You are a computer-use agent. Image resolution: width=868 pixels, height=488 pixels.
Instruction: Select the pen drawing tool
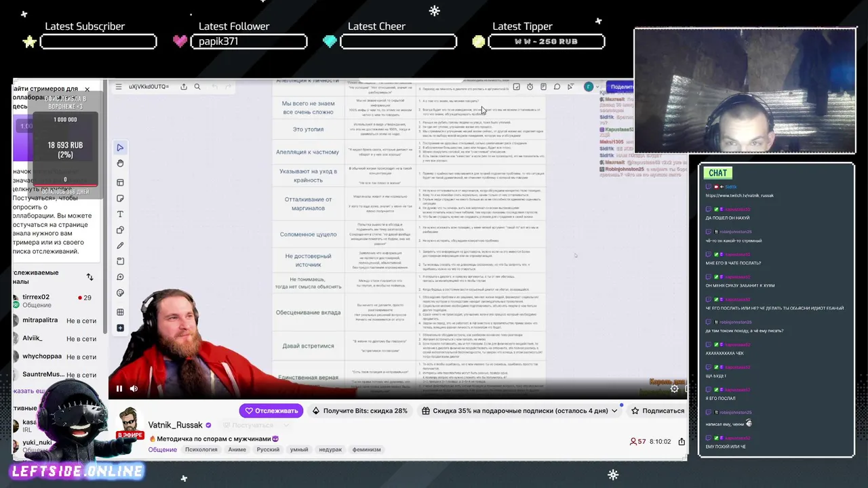(x=120, y=245)
